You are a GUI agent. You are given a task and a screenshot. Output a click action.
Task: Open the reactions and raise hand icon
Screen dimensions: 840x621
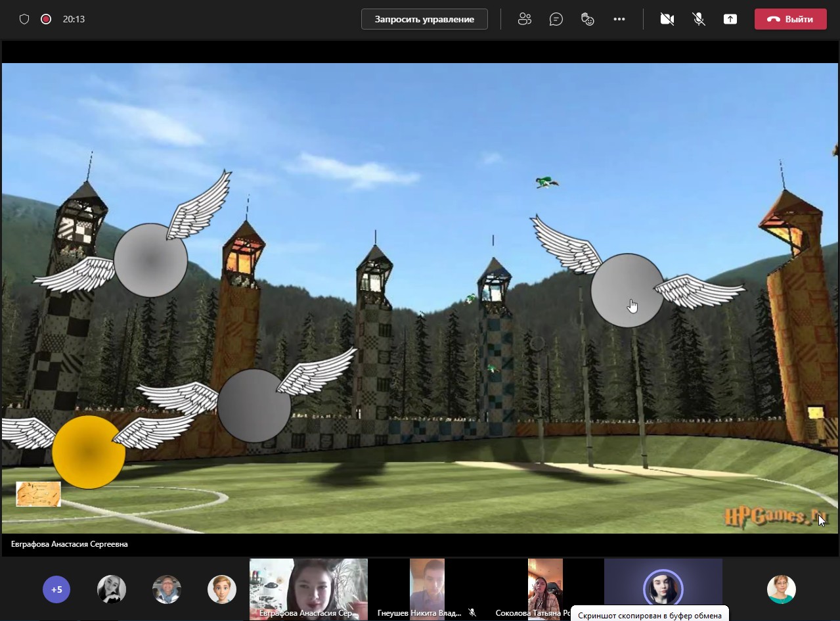coord(588,19)
